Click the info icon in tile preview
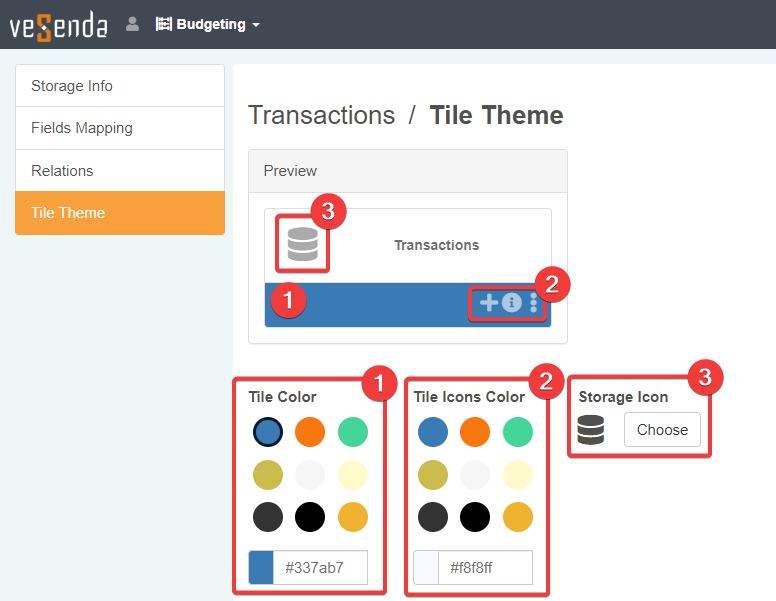 (x=512, y=303)
